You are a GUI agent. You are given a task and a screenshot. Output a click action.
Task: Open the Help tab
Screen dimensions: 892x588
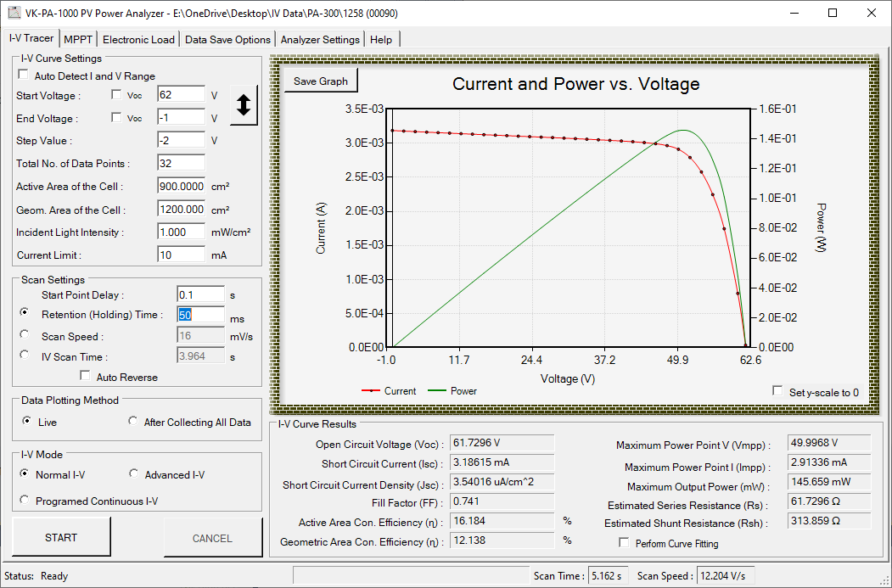tap(381, 39)
